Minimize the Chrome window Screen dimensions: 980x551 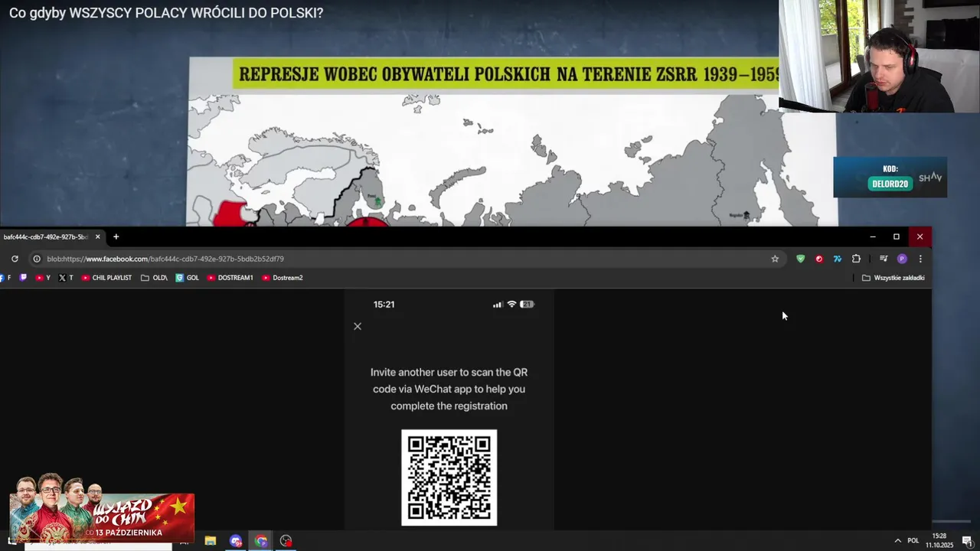(x=873, y=236)
